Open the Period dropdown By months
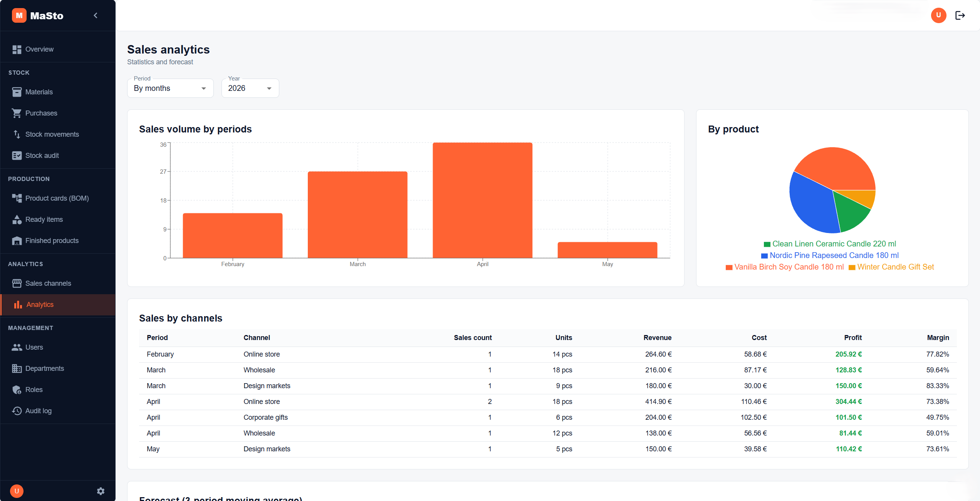This screenshot has height=501, width=980. point(170,88)
